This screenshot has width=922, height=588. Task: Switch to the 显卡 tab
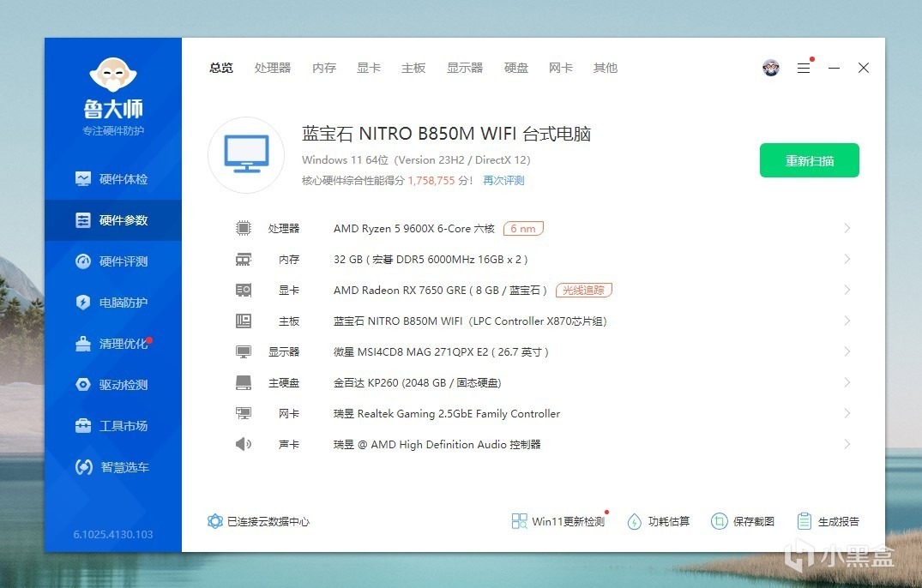[369, 68]
